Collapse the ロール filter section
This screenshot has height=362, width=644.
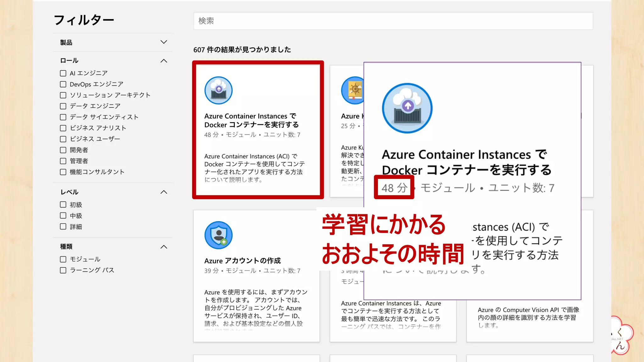click(164, 61)
